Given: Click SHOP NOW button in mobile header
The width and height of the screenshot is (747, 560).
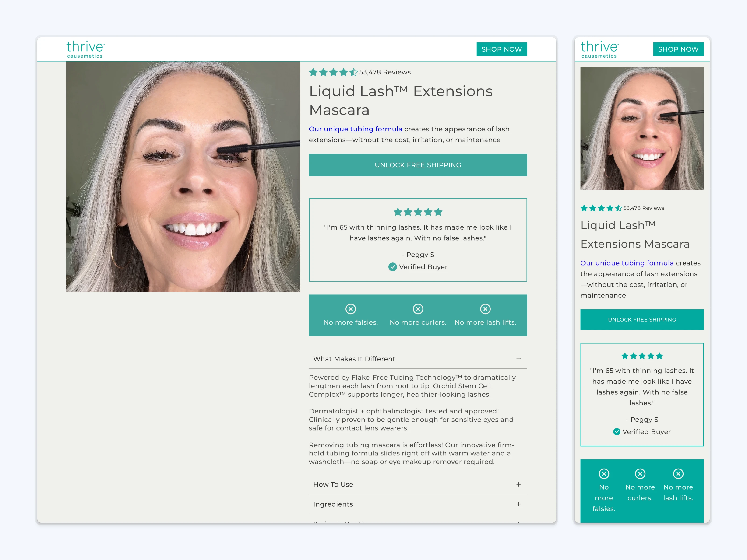Looking at the screenshot, I should tap(678, 49).
